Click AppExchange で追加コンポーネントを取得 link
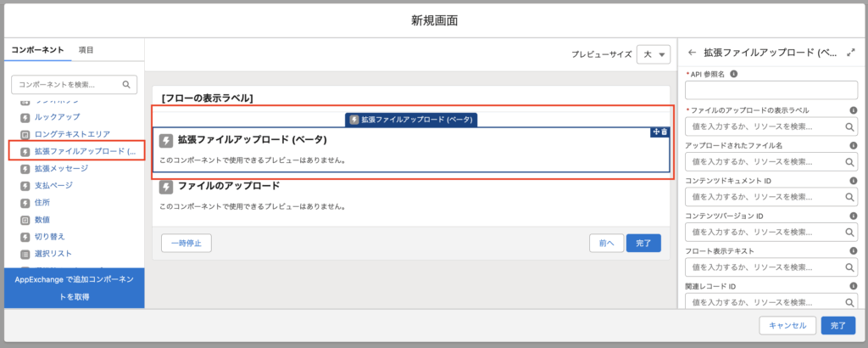The image size is (868, 348). pos(72,289)
